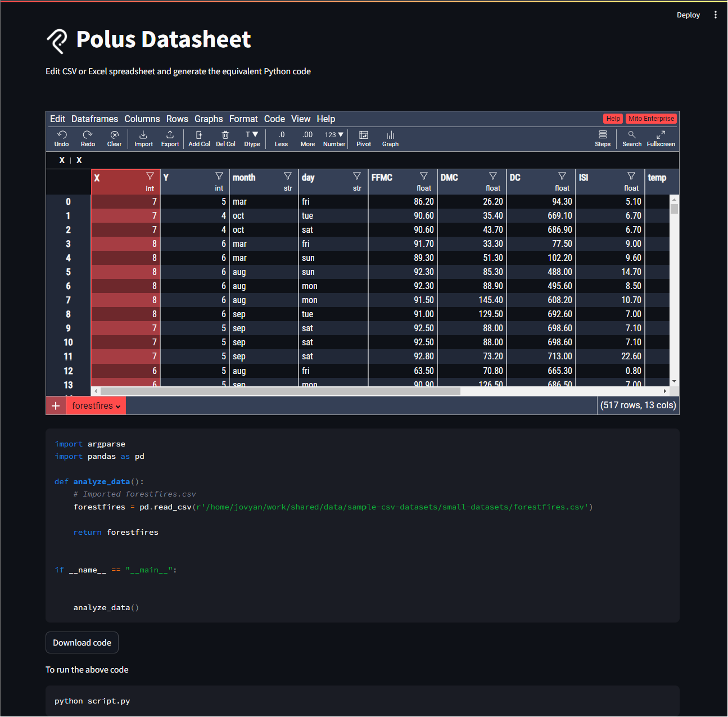728x717 pixels.
Task: Filter the X column with funnel icon
Action: 150,176
